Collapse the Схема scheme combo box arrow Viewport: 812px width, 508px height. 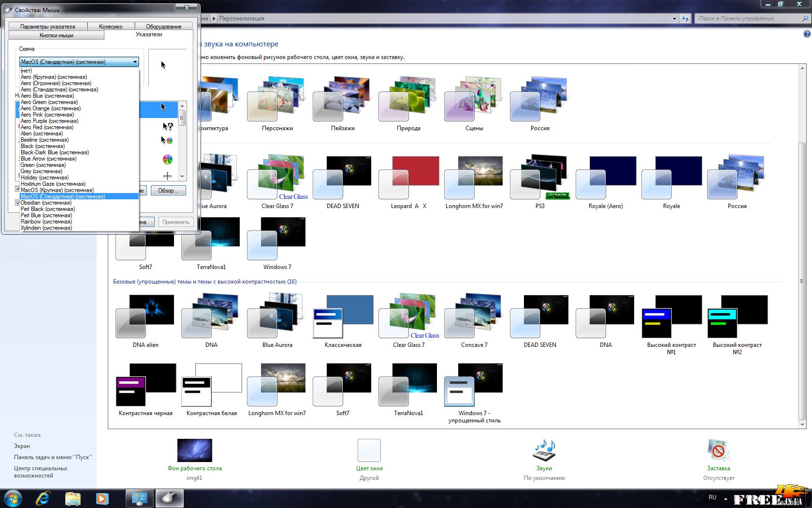tap(135, 62)
